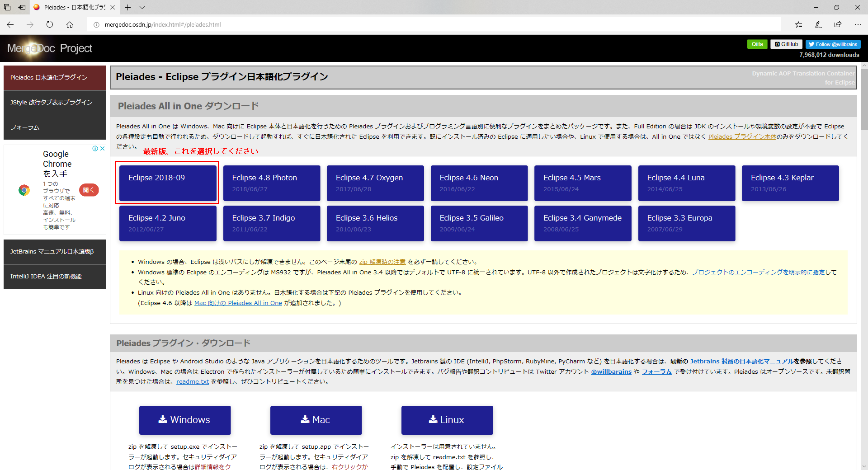Click the browser Back arrow
Viewport: 868px width, 470px height.
[10, 24]
